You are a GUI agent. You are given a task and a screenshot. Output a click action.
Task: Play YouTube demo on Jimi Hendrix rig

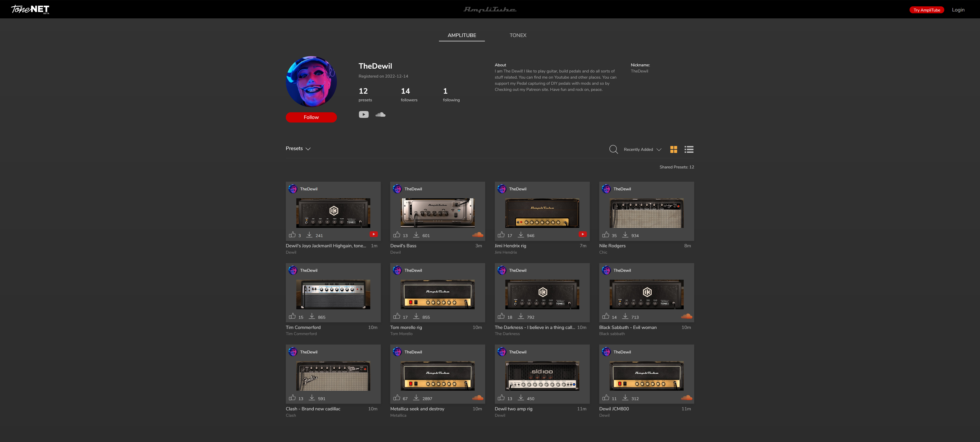pyautogui.click(x=582, y=234)
